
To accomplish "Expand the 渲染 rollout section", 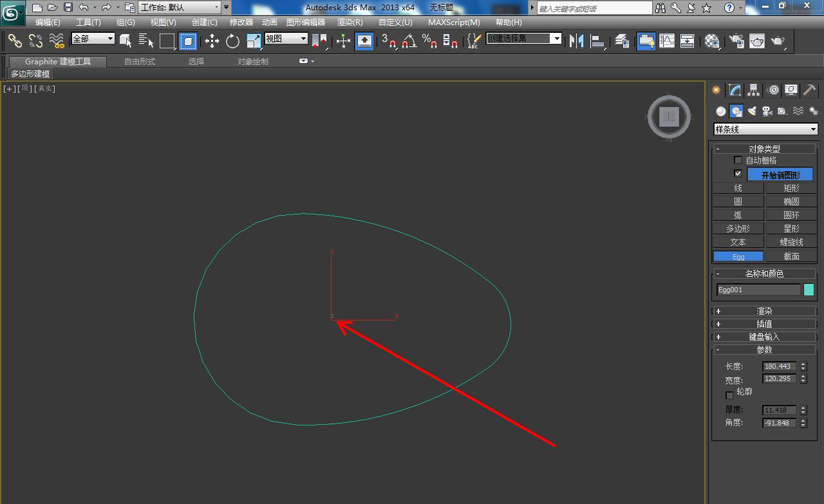I will 764,311.
